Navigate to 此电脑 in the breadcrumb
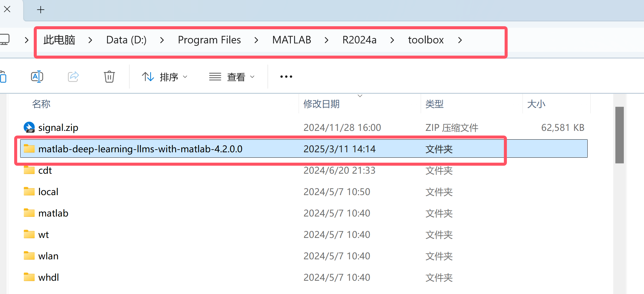644x294 pixels. tap(59, 40)
